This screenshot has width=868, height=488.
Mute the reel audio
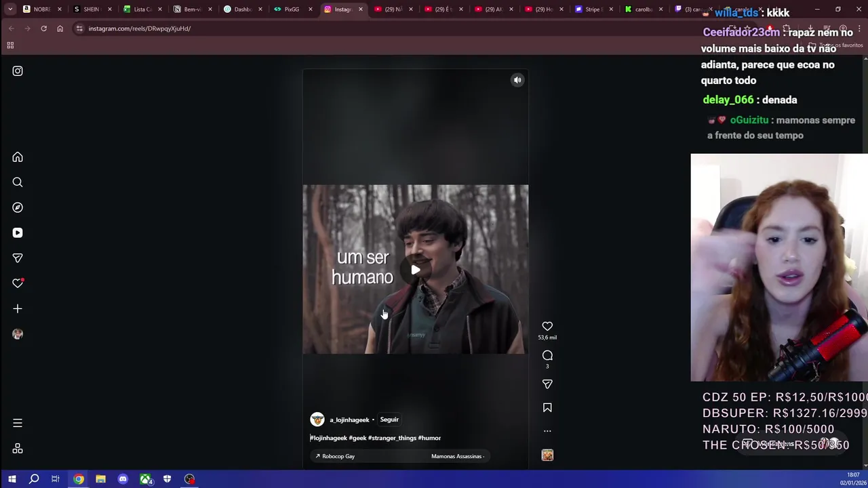point(517,80)
